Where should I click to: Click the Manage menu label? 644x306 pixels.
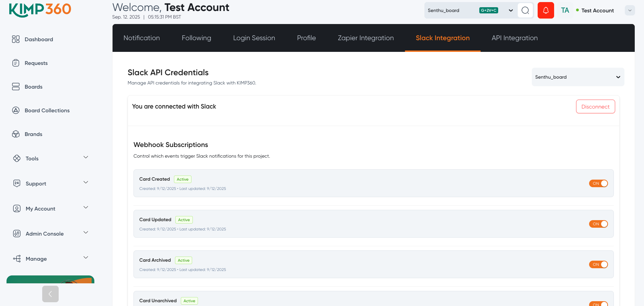(36, 259)
